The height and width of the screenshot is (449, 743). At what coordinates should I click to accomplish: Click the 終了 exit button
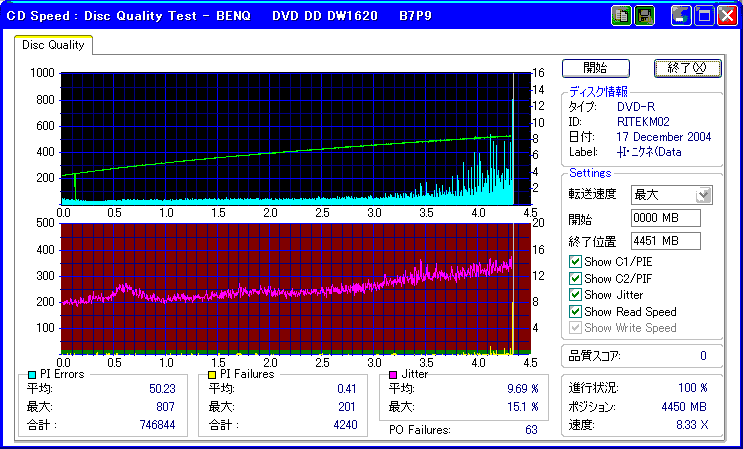click(687, 68)
